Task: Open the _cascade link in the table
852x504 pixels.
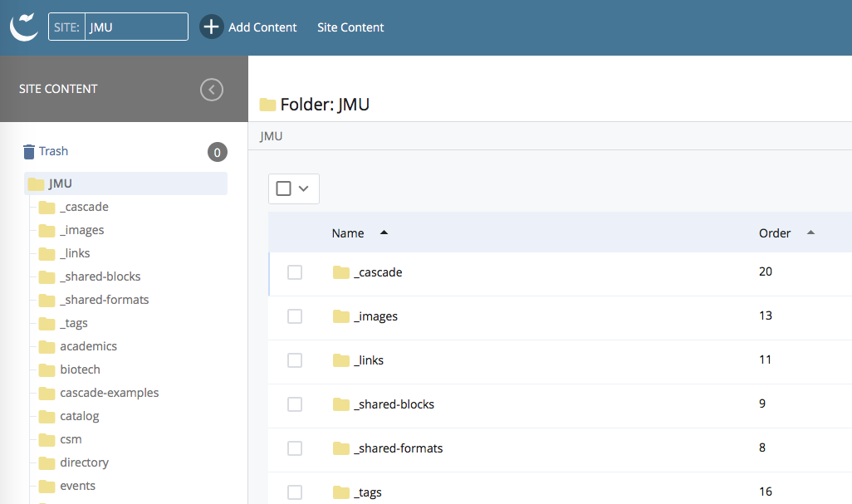Action: click(x=378, y=272)
